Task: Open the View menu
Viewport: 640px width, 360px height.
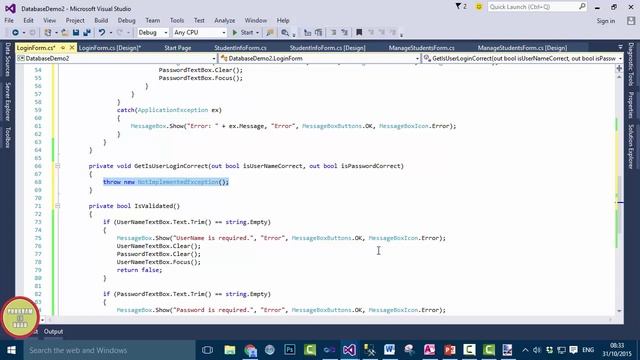Action: 49,20
